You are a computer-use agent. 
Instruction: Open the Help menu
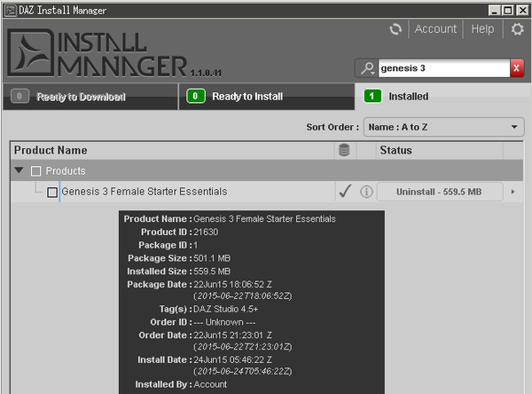click(482, 29)
